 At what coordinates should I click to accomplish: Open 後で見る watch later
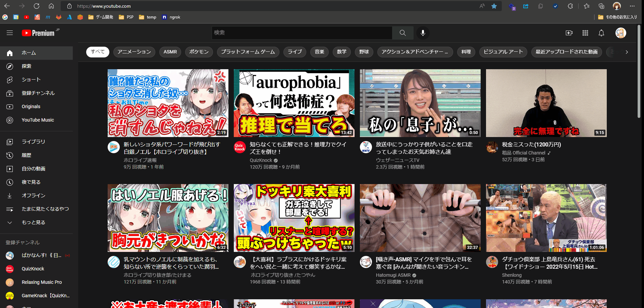36,182
